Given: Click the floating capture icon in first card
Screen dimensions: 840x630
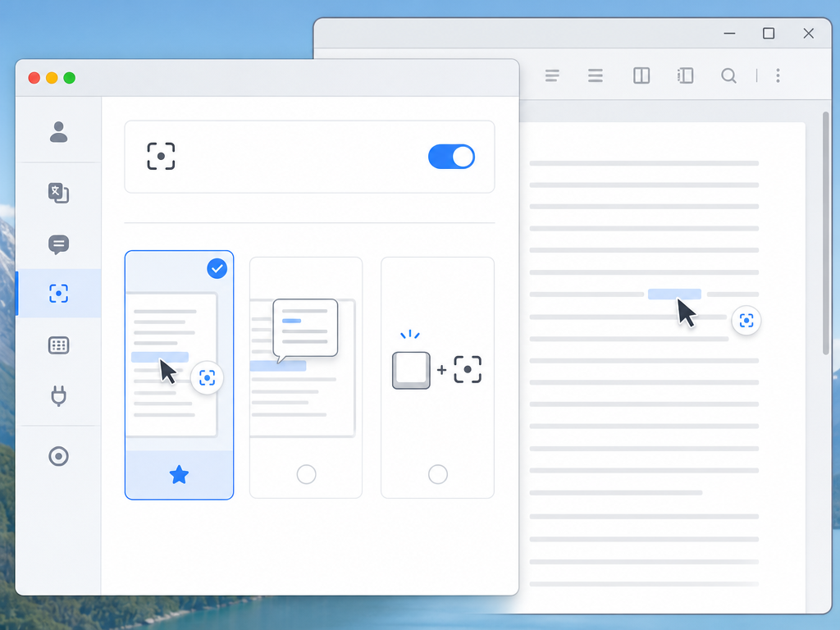Looking at the screenshot, I should point(207,377).
